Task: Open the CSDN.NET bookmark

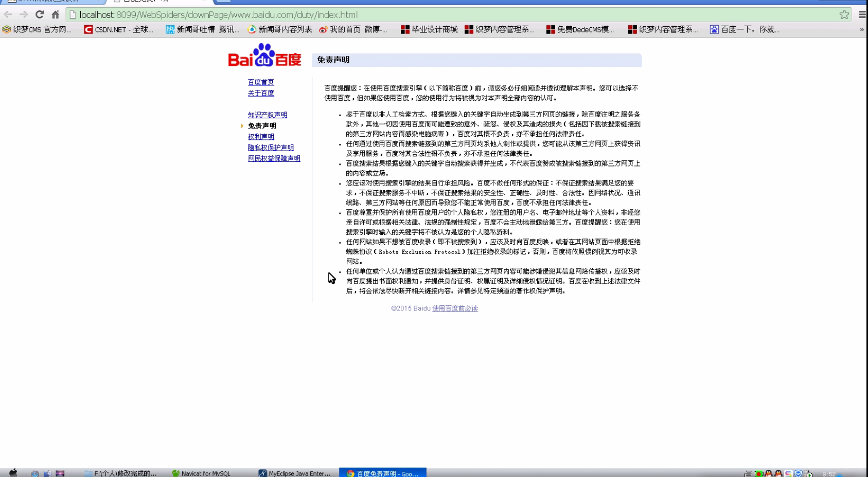Action: click(x=119, y=30)
